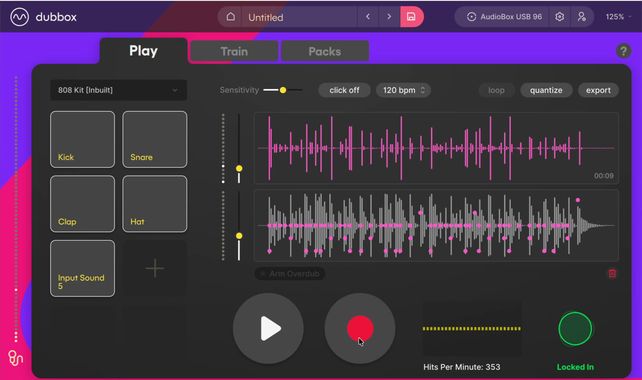This screenshot has width=642, height=380.
Task: Switch to the Train tab
Action: [234, 52]
